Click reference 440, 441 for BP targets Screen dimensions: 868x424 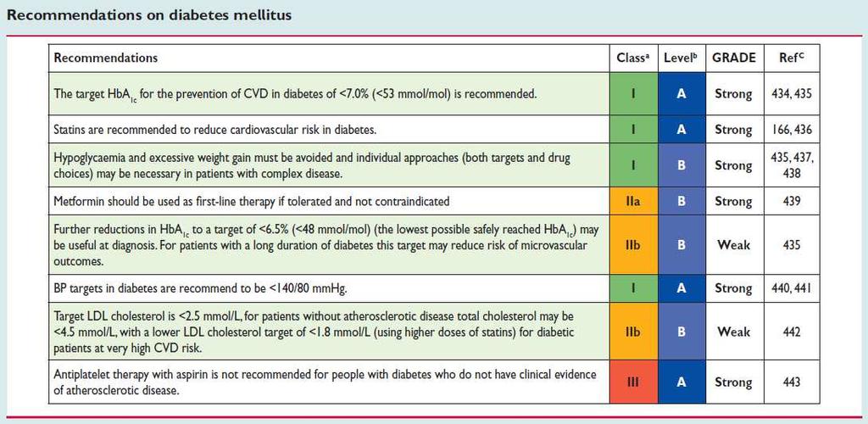coord(791,288)
